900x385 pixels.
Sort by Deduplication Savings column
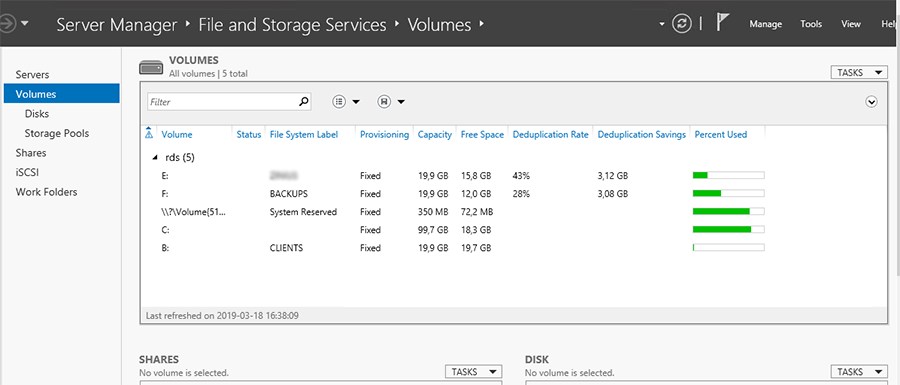(x=642, y=134)
